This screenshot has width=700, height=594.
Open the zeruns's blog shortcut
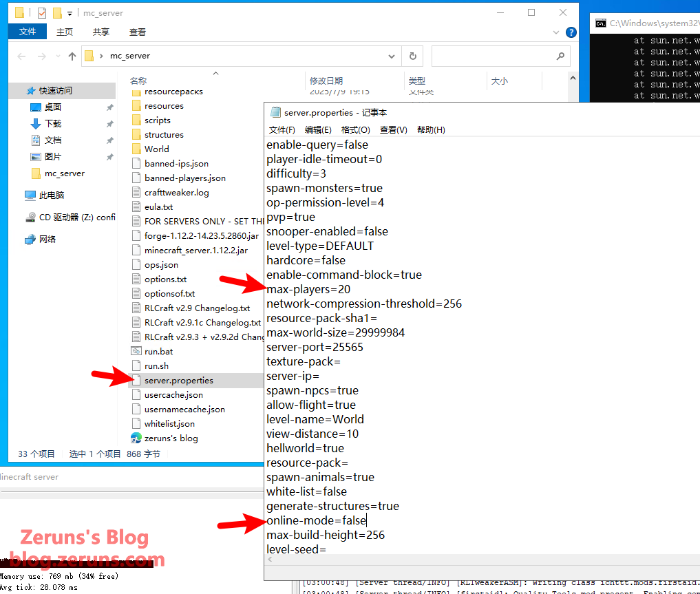pos(171,438)
